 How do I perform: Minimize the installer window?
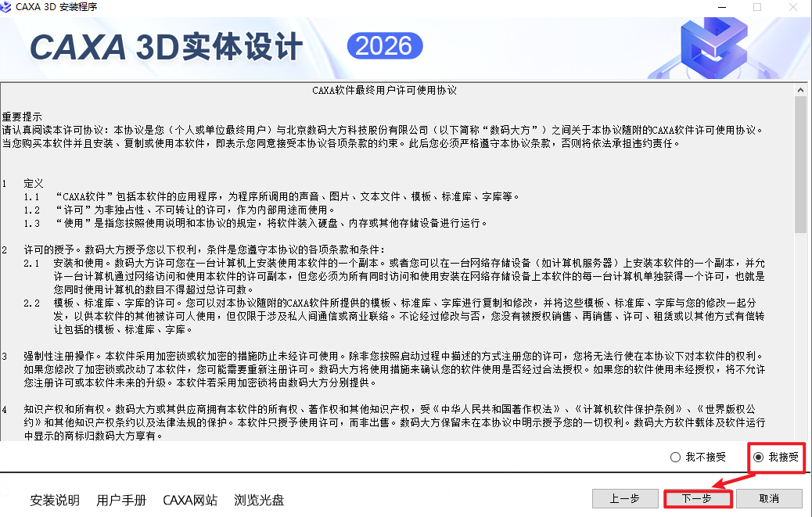point(720,7)
